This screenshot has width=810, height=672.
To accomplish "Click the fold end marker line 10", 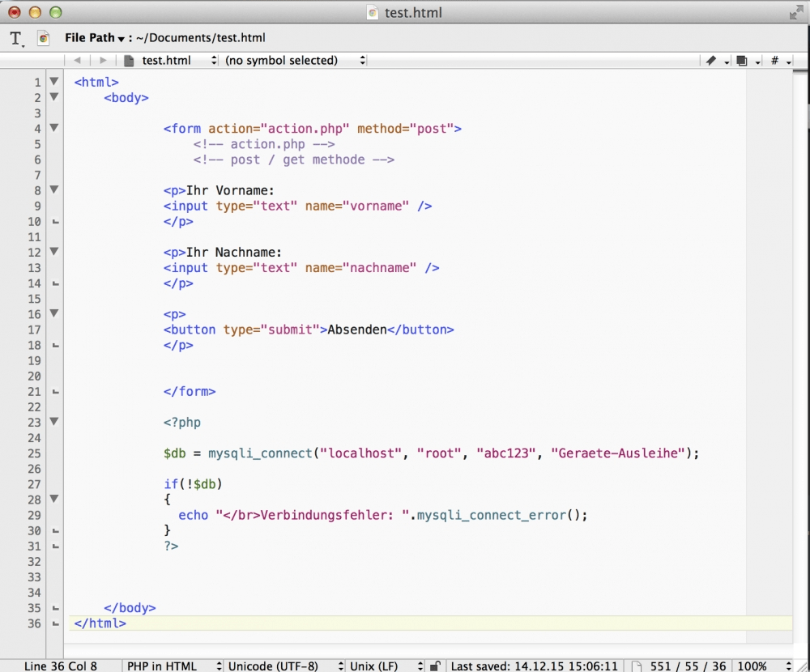I will tap(56, 222).
